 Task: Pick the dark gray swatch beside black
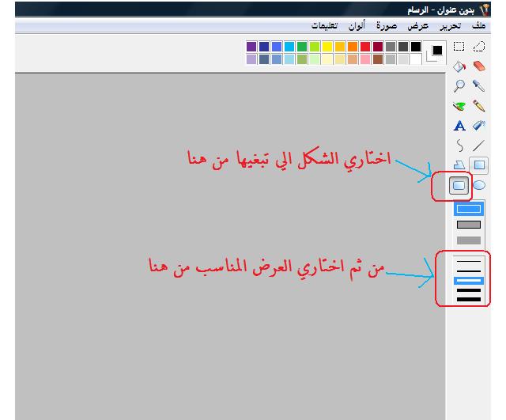(403, 47)
